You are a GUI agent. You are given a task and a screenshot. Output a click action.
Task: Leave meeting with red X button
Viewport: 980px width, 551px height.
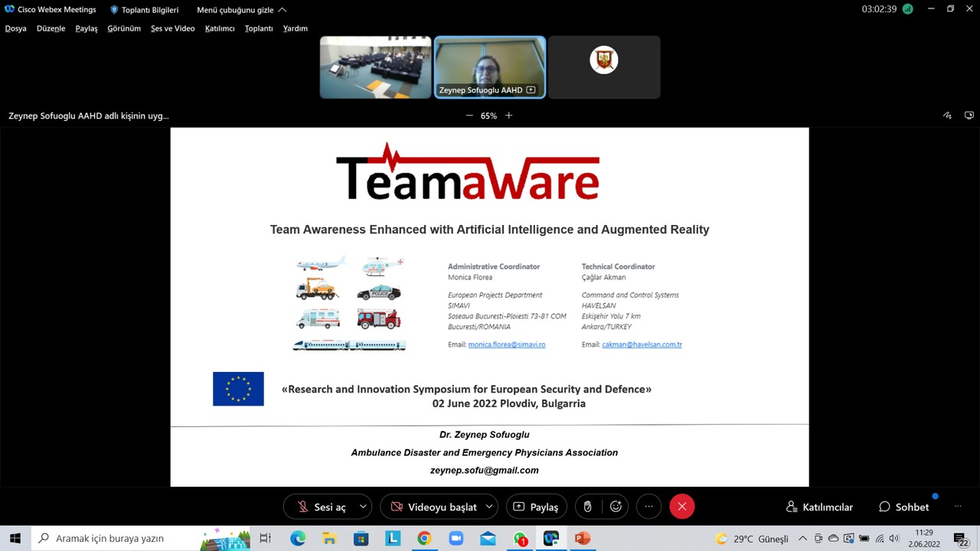coord(681,507)
